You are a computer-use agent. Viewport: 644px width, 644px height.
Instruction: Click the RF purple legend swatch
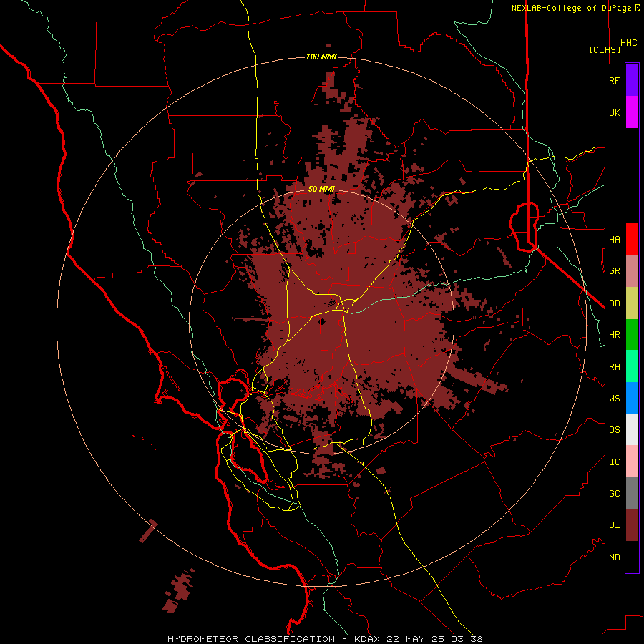632,80
